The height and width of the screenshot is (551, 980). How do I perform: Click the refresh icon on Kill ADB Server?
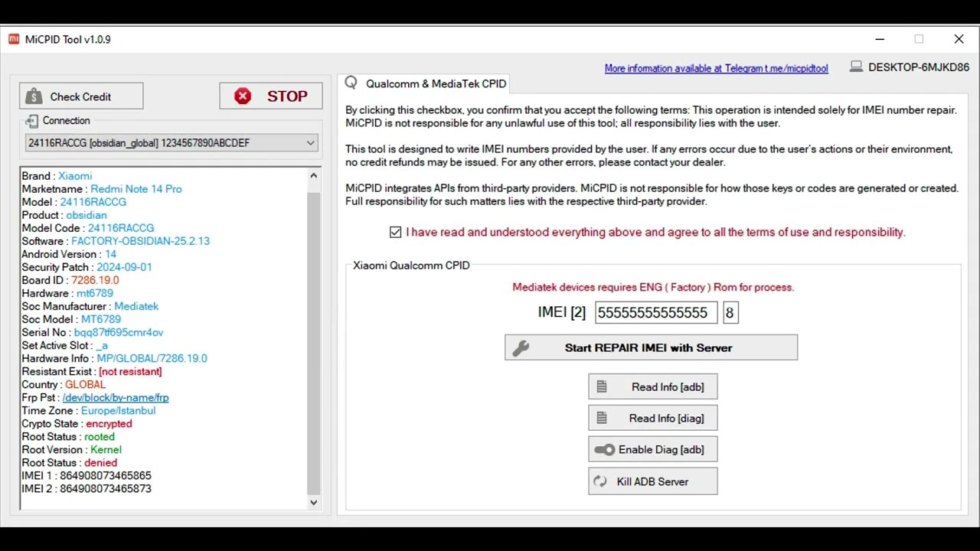(600, 481)
